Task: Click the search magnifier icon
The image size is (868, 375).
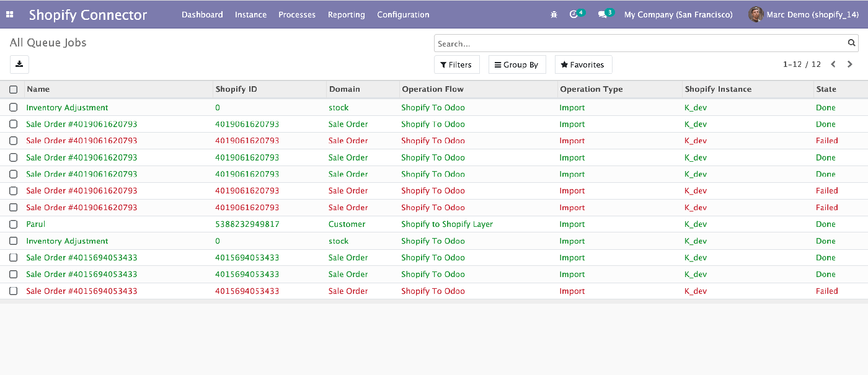Action: coord(852,43)
